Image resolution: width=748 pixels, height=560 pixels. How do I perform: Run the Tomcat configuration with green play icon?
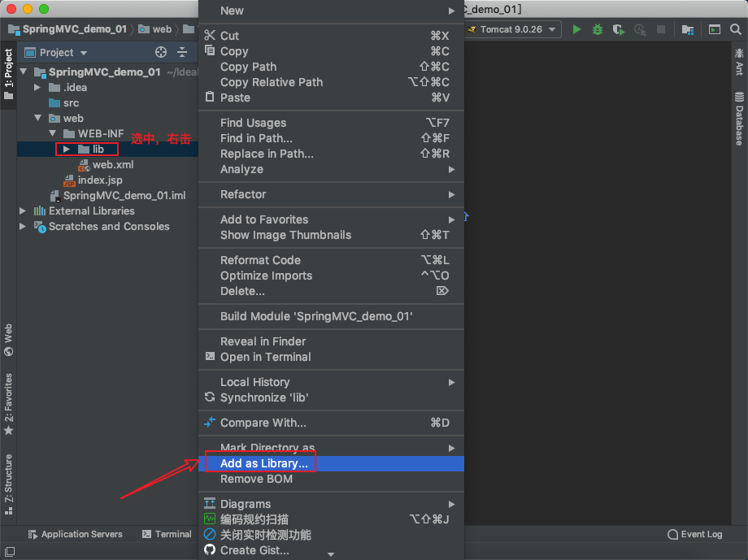tap(576, 29)
